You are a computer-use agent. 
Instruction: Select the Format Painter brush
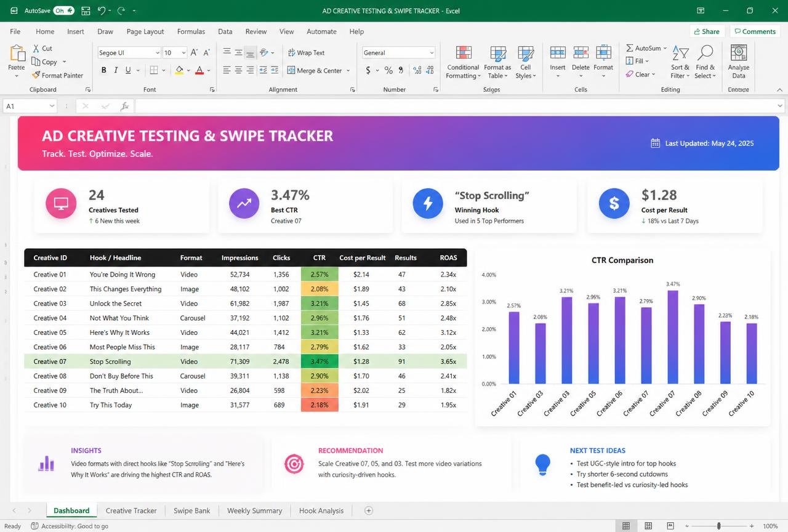pos(36,75)
